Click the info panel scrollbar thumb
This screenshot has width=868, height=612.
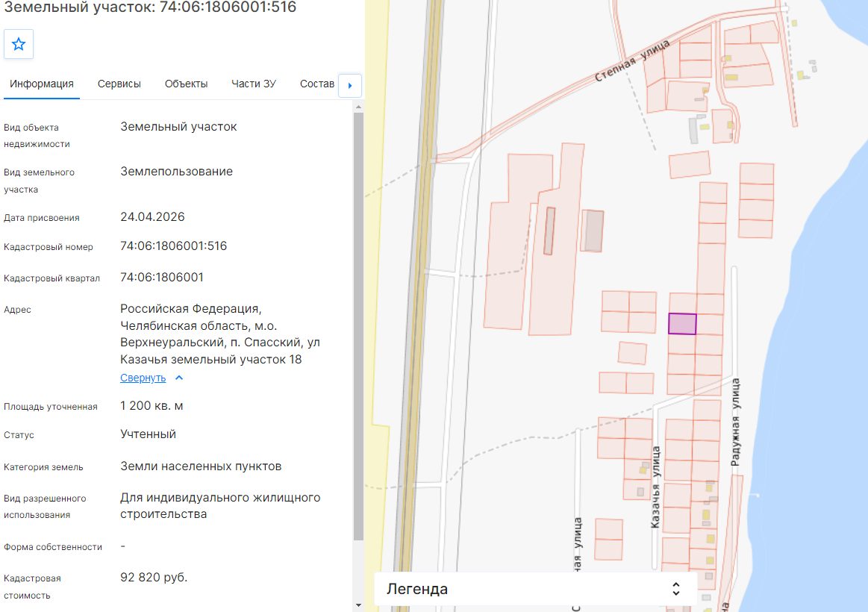click(x=358, y=326)
